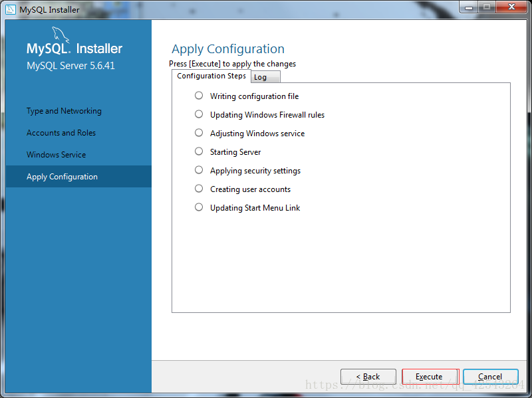Click the MySQL dolphin logo
The image size is (532, 398).
(x=61, y=35)
